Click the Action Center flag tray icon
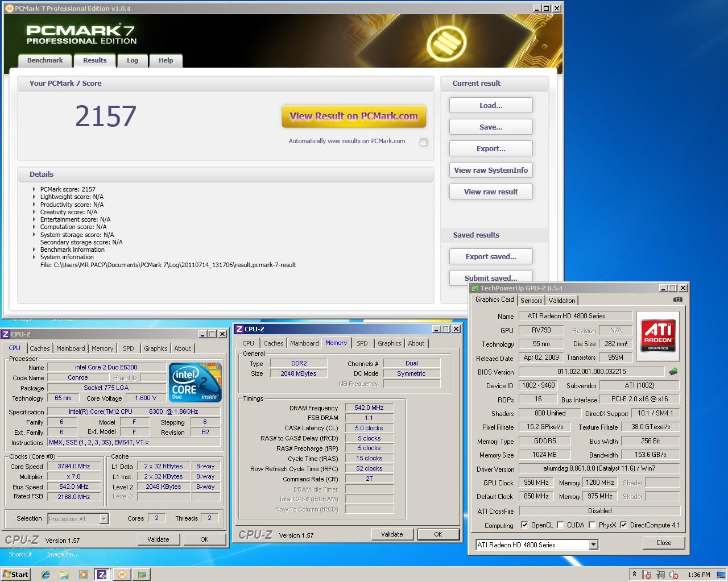 click(x=647, y=575)
